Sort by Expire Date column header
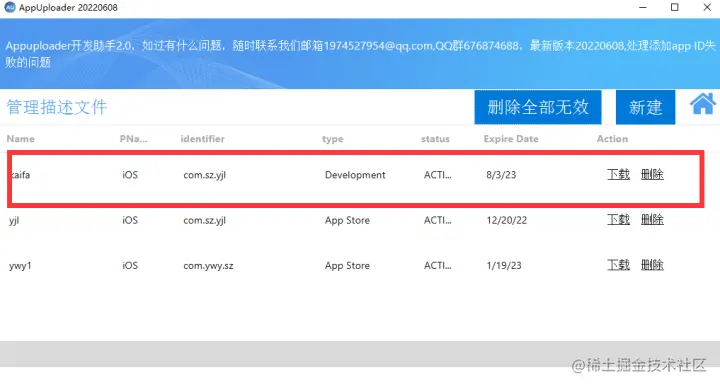This screenshot has height=387, width=720. [511, 139]
